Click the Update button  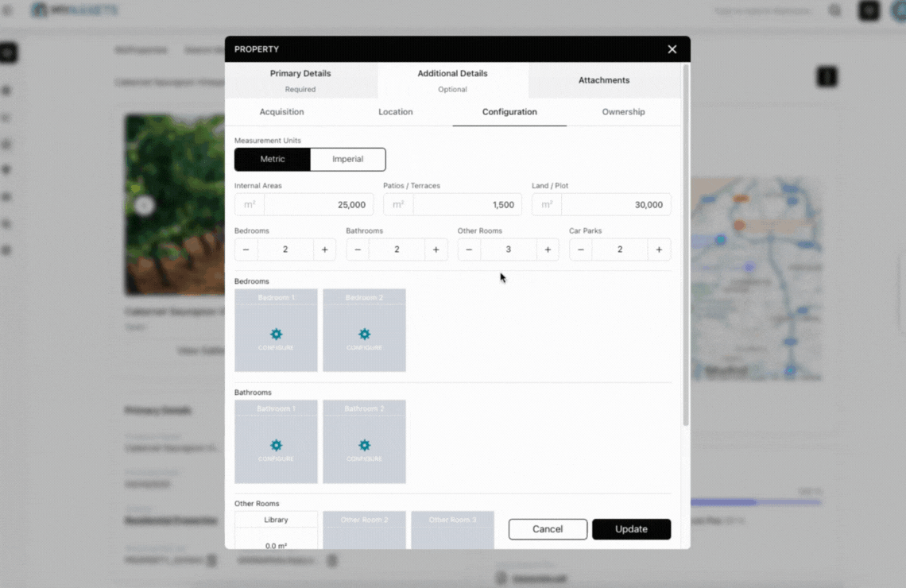[x=631, y=528]
